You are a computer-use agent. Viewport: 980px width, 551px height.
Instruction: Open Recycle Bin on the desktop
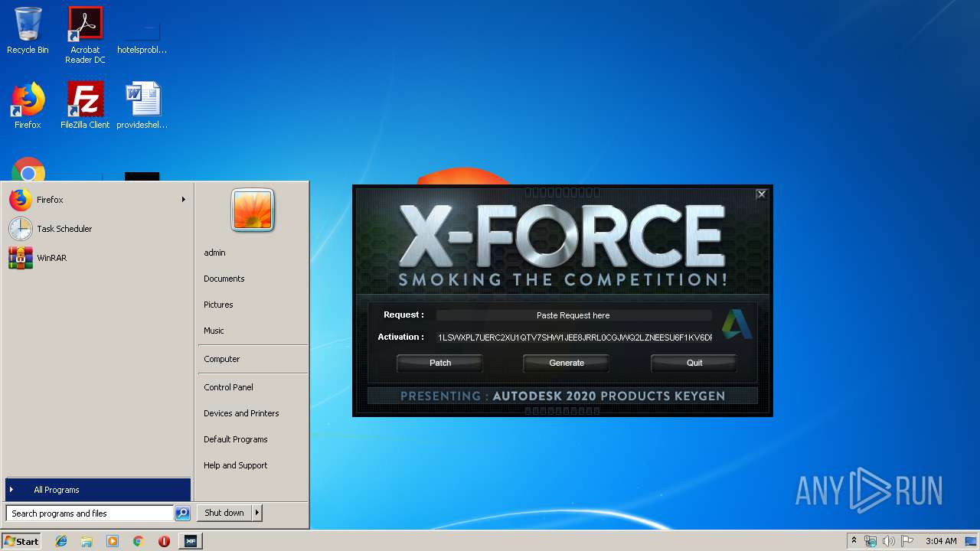[28, 31]
